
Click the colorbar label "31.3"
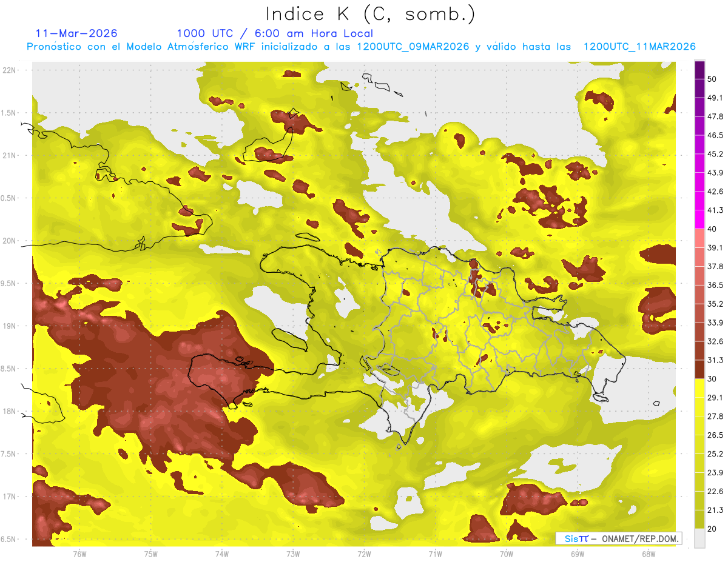point(715,360)
